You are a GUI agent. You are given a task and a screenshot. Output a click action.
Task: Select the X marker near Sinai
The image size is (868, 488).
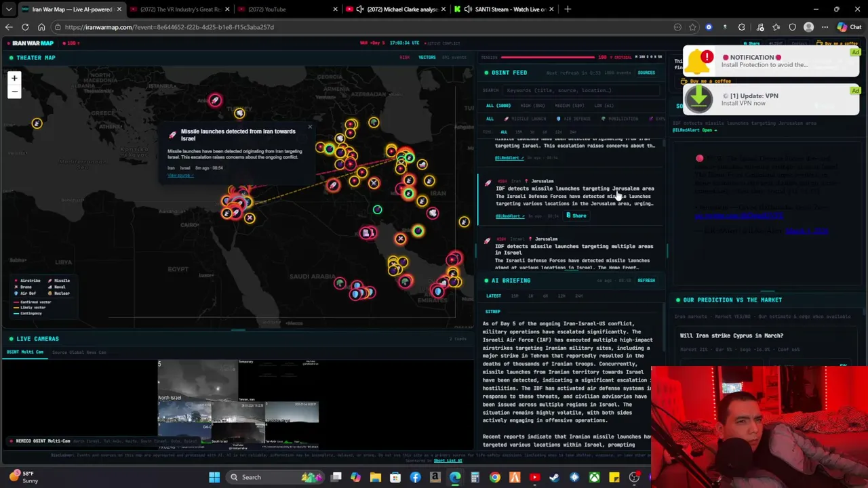pyautogui.click(x=250, y=218)
